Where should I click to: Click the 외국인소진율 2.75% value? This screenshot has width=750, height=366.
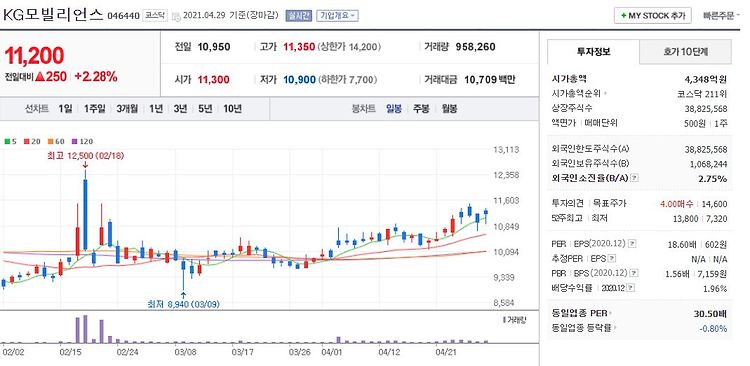tap(714, 178)
